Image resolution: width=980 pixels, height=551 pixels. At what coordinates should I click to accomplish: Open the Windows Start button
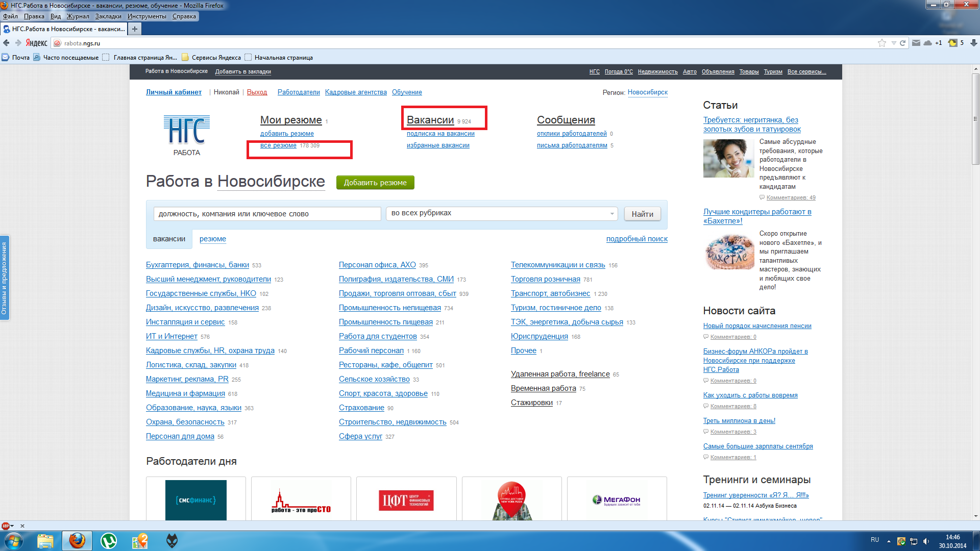tap(14, 541)
